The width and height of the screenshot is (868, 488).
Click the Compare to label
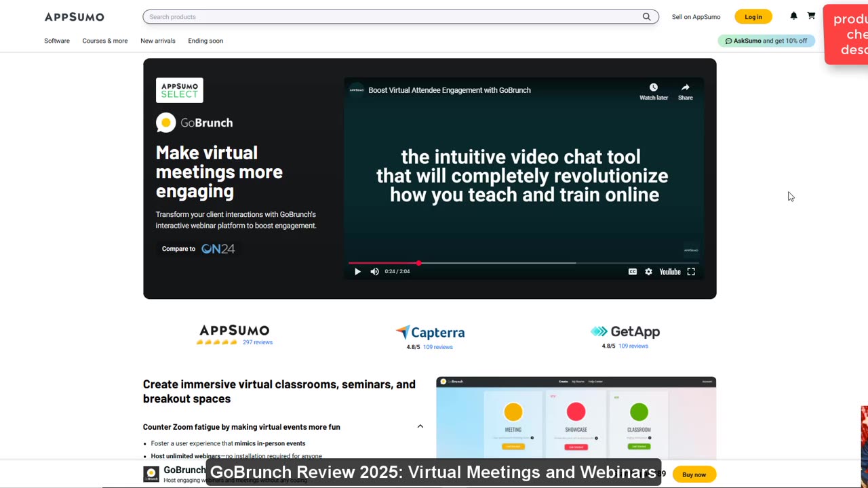click(x=178, y=249)
